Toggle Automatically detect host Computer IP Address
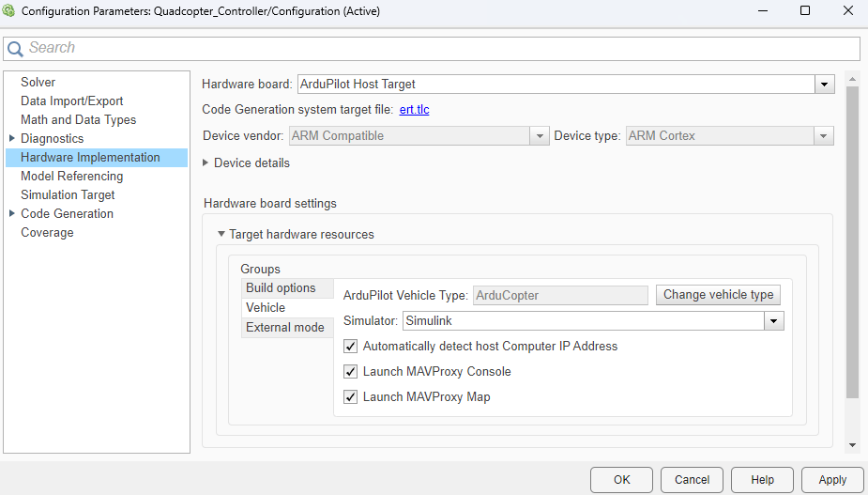The width and height of the screenshot is (868, 495). click(350, 347)
